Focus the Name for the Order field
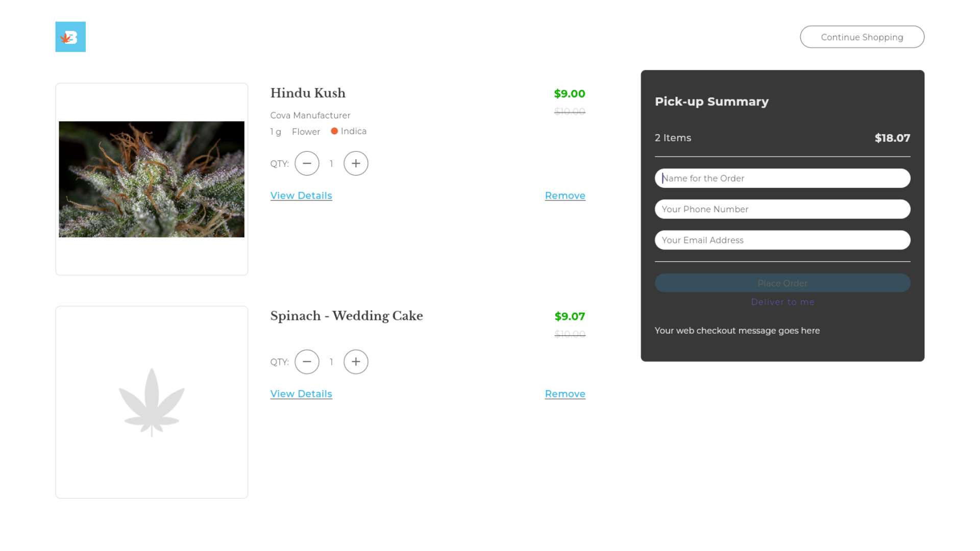980x551 pixels. point(782,178)
